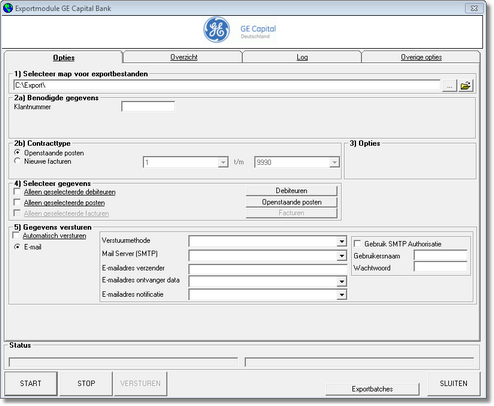Toggle Automatisch versturen checkbox
The image size is (494, 406).
tap(16, 235)
